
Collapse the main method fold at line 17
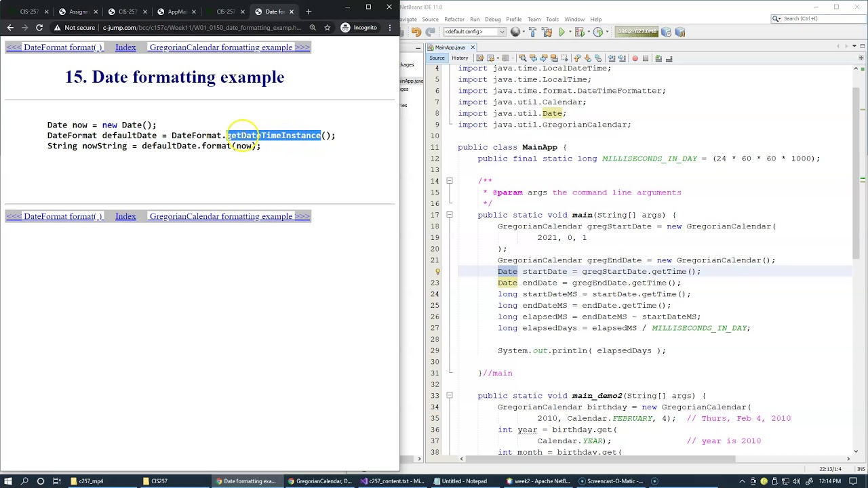point(449,215)
